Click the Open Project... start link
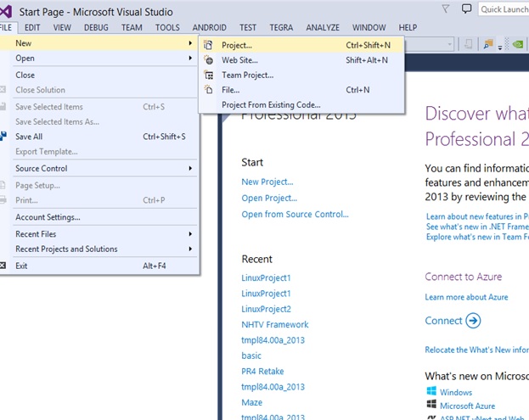Viewport: 529px width, 420px height. (x=269, y=198)
